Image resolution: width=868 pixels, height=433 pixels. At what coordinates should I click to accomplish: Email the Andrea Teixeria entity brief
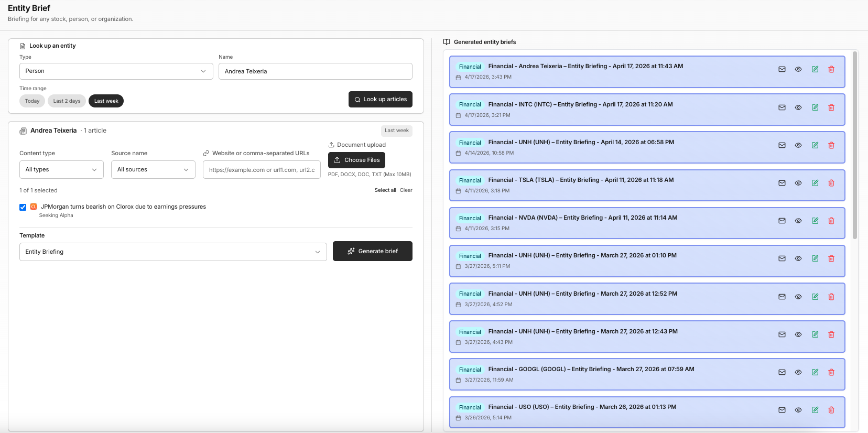pyautogui.click(x=782, y=69)
